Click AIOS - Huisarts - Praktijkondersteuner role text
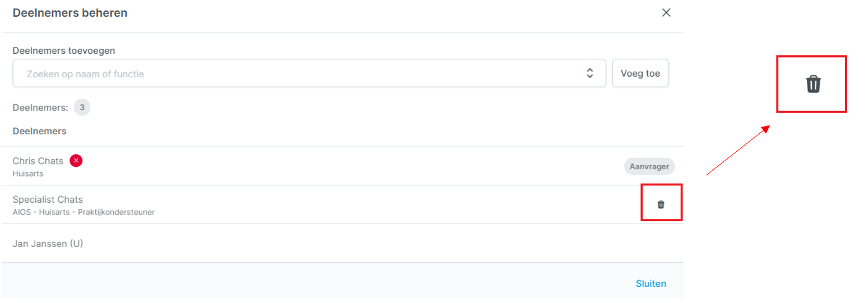Viewport: 868px width, 303px height. 84,212
